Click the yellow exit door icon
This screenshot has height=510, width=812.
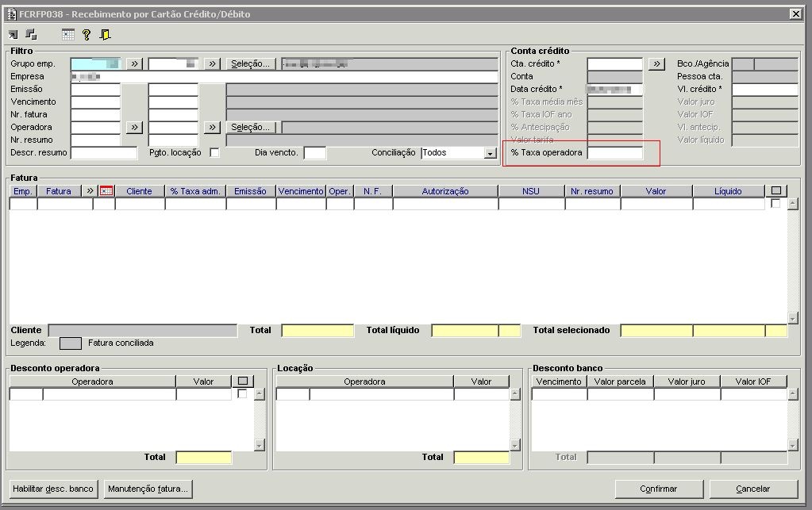105,35
